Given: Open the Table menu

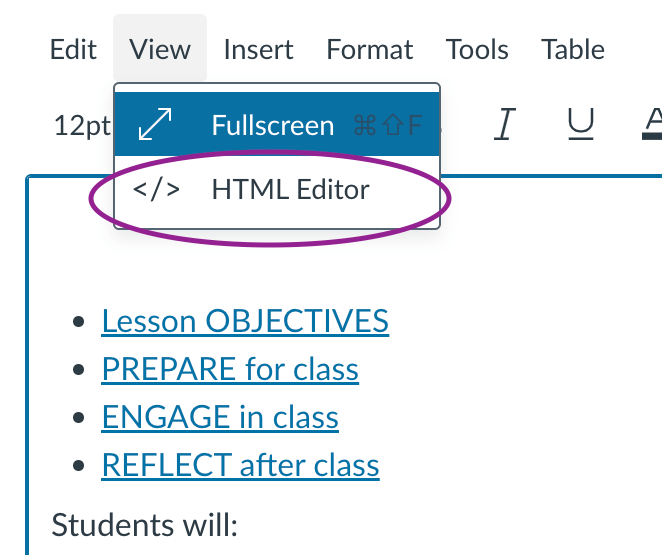Looking at the screenshot, I should tap(573, 49).
